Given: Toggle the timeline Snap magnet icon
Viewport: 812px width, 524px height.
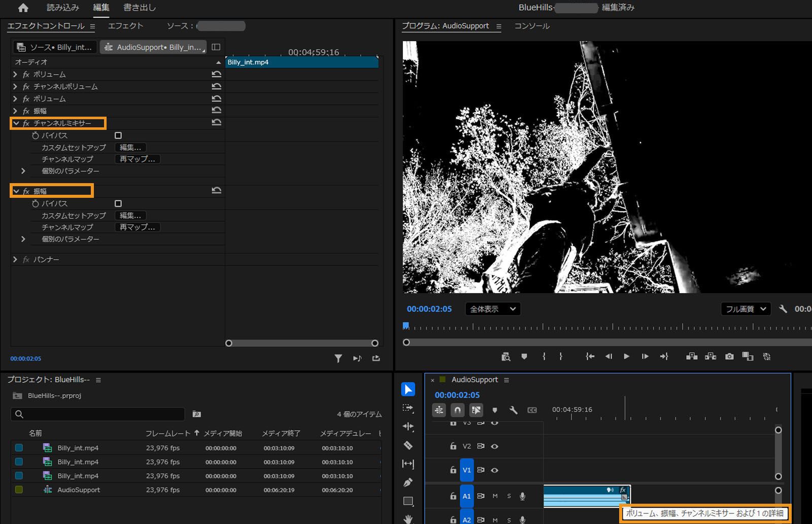Looking at the screenshot, I should pyautogui.click(x=457, y=410).
